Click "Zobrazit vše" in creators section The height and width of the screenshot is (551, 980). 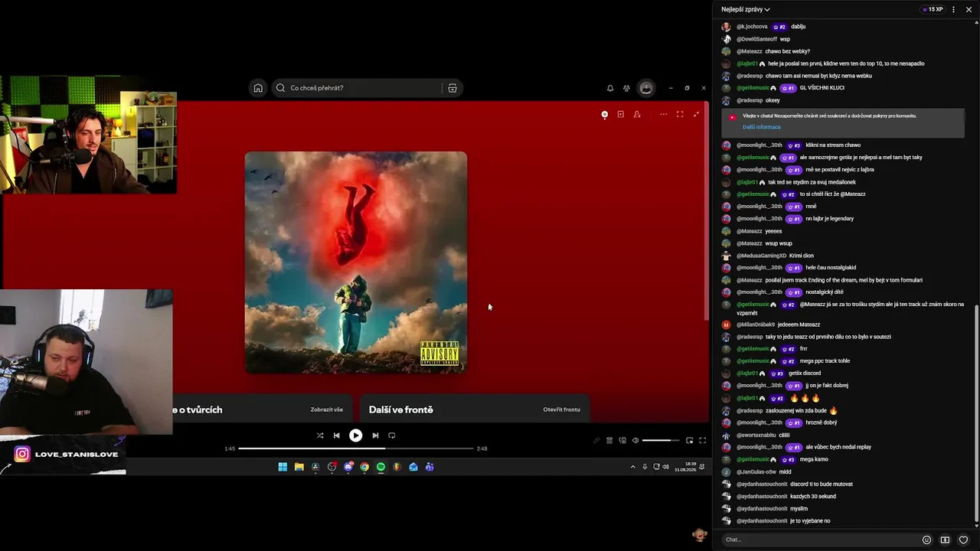327,409
